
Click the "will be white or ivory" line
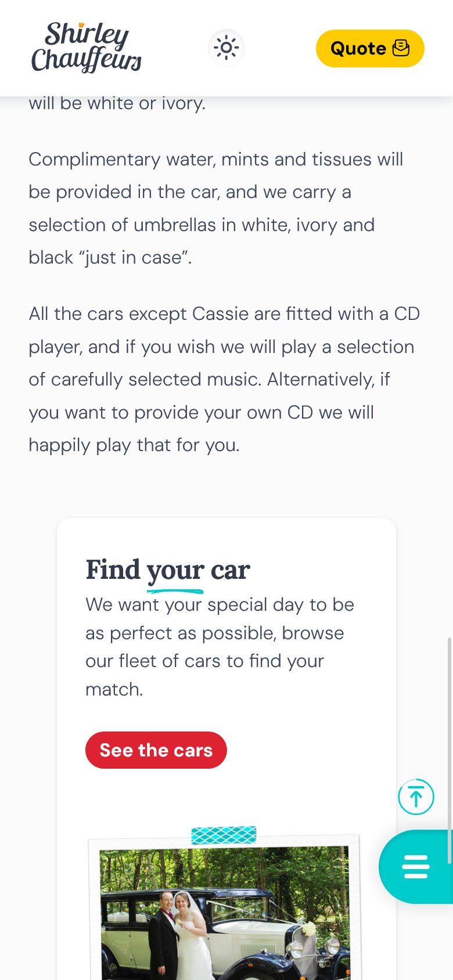117,103
